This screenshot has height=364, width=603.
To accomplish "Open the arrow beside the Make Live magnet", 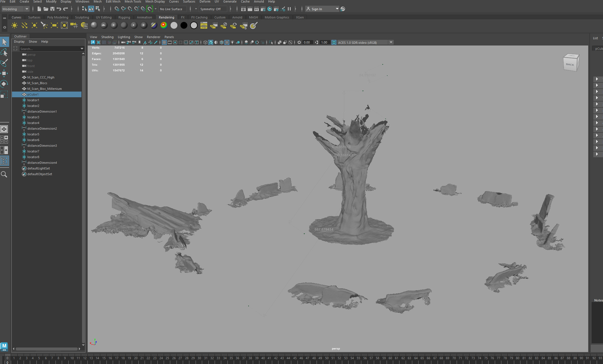I will click(x=155, y=9).
